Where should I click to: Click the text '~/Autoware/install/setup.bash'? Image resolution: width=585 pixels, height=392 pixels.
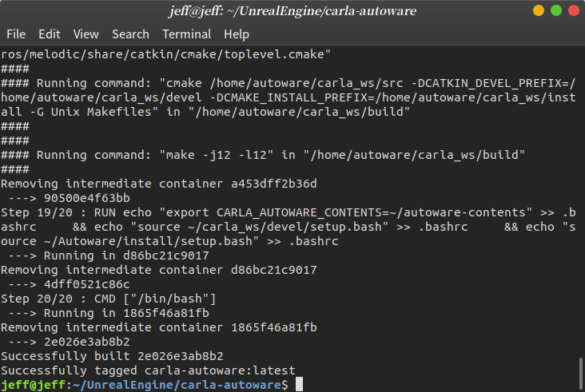tap(148, 241)
